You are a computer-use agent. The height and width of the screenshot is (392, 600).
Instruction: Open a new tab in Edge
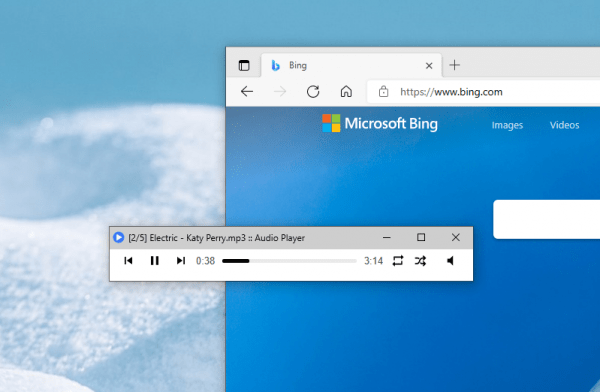455,65
